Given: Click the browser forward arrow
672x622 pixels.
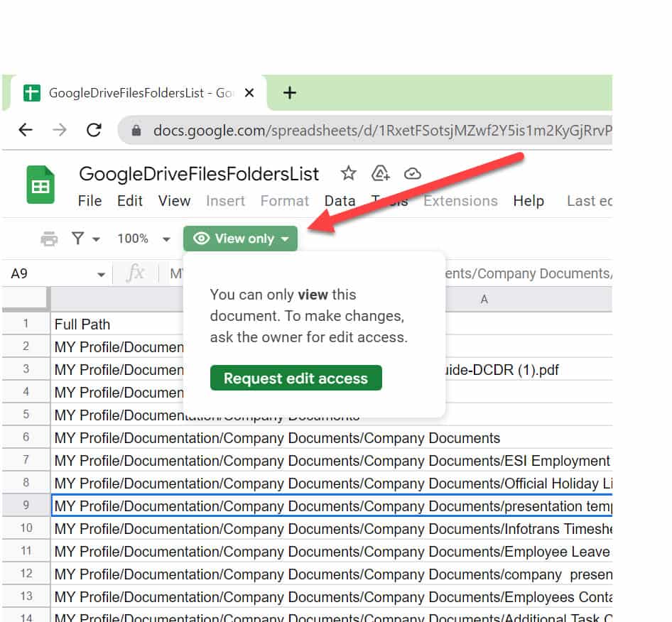Looking at the screenshot, I should pos(60,130).
